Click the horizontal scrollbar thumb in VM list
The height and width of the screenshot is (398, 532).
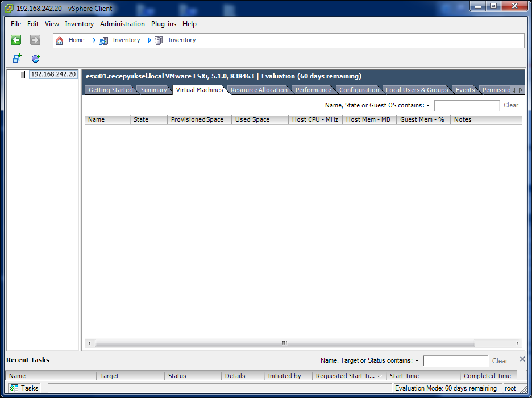coord(285,343)
